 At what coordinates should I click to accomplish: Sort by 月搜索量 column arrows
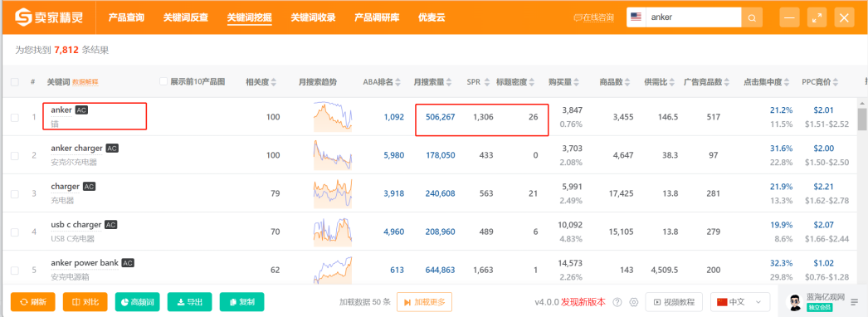450,82
